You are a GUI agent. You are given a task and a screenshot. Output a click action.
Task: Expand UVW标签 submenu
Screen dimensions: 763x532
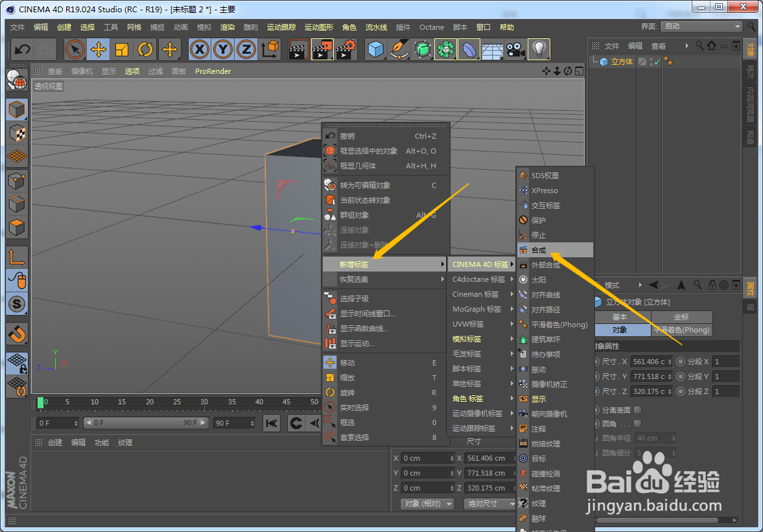pyautogui.click(x=482, y=324)
